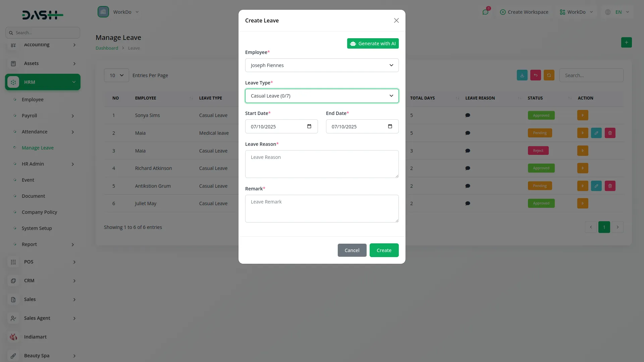Edit Maia's pending leave using the pencil icon
The image size is (644, 362).
coord(596,133)
